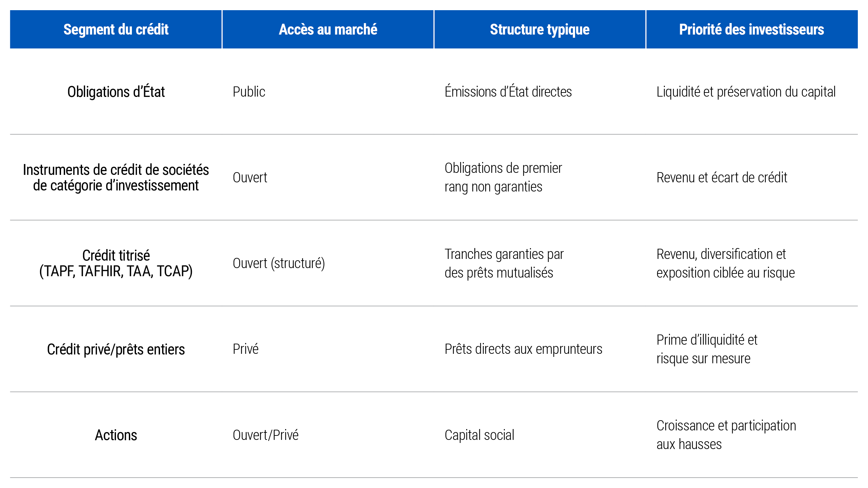This screenshot has width=868, height=488.
Task: Click 'Émissions d'État directes' cell
Action: point(508,91)
